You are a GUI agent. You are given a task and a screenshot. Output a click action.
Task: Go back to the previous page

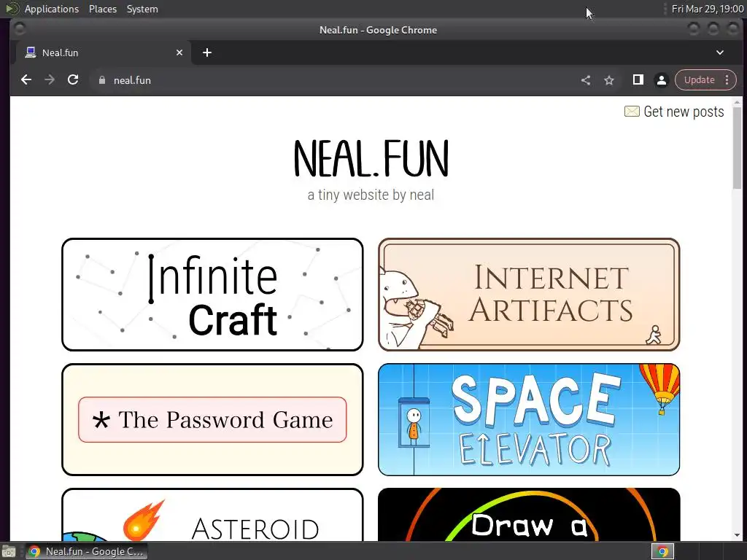[26, 80]
